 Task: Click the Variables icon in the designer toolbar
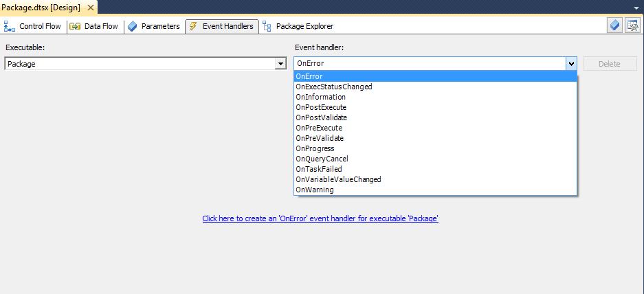click(x=615, y=26)
